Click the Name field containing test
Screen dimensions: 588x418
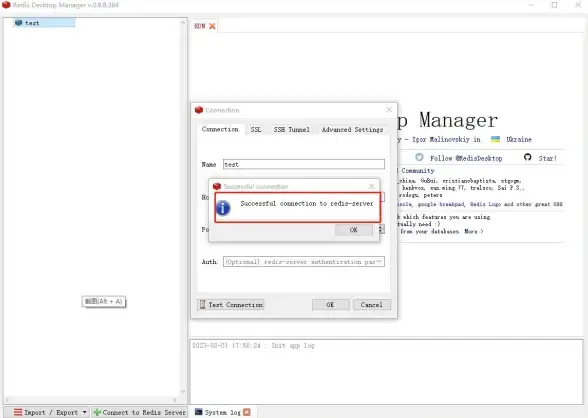(x=304, y=164)
